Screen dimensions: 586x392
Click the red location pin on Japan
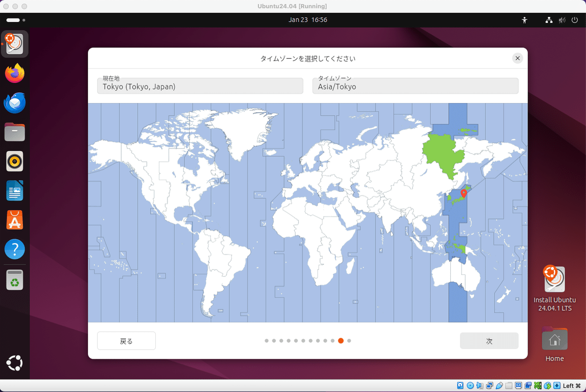click(x=463, y=194)
